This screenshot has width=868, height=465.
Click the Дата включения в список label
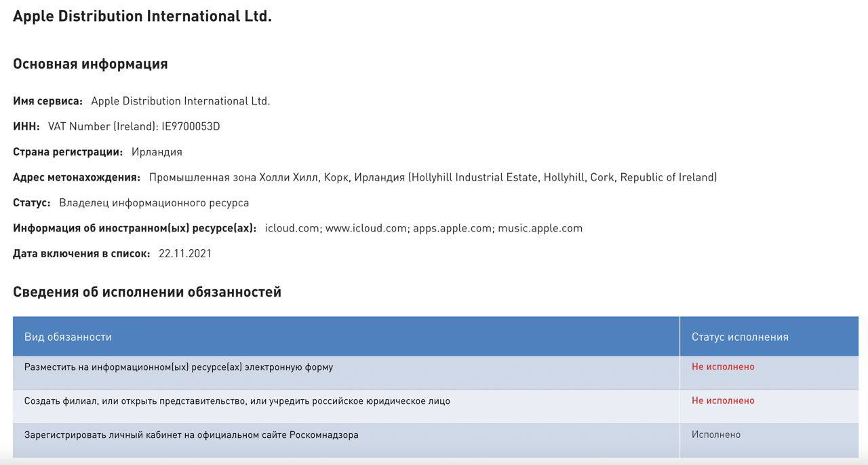tap(81, 254)
